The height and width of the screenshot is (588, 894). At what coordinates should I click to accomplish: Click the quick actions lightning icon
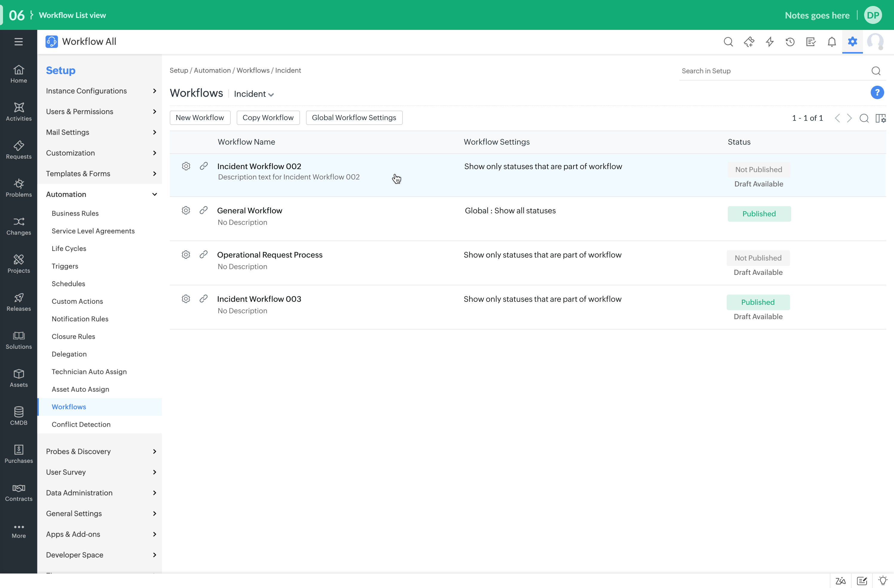pos(770,42)
